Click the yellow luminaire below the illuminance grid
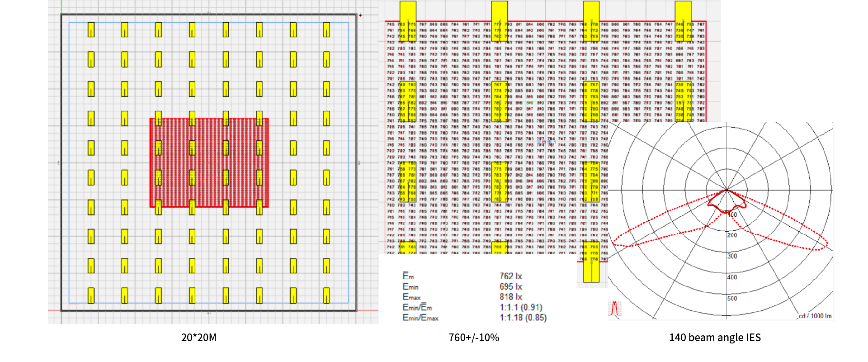Viewport: 868px width, 362px height. pyautogui.click(x=591, y=262)
